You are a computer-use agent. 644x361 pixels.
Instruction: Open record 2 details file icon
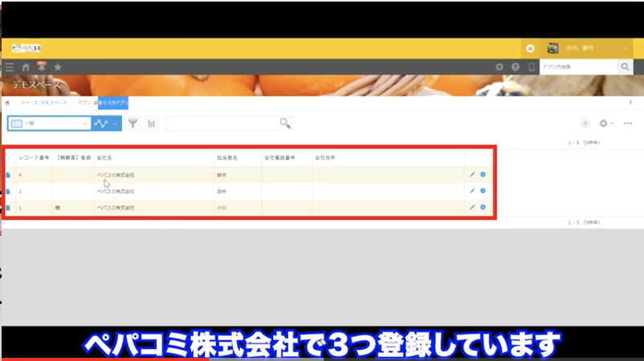coord(8,191)
